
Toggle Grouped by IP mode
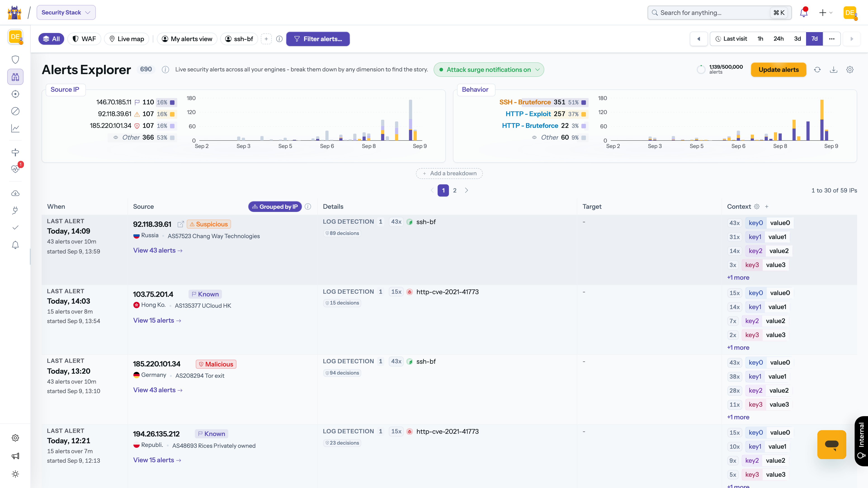(x=275, y=207)
